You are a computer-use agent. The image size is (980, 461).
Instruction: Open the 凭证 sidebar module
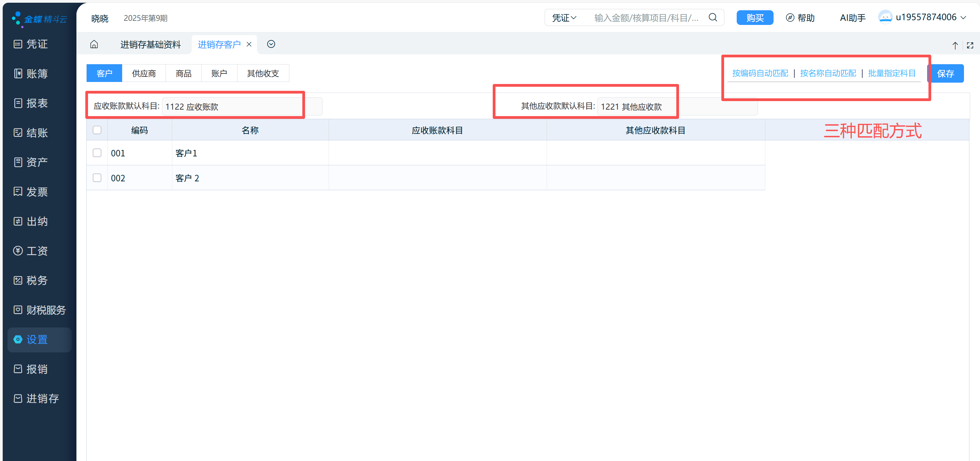click(37, 44)
